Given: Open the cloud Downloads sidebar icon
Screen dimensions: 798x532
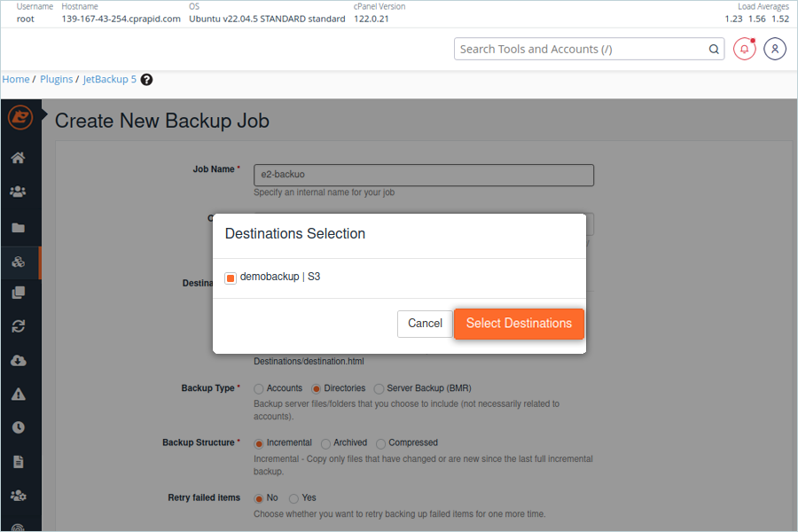Looking at the screenshot, I should click(19, 361).
